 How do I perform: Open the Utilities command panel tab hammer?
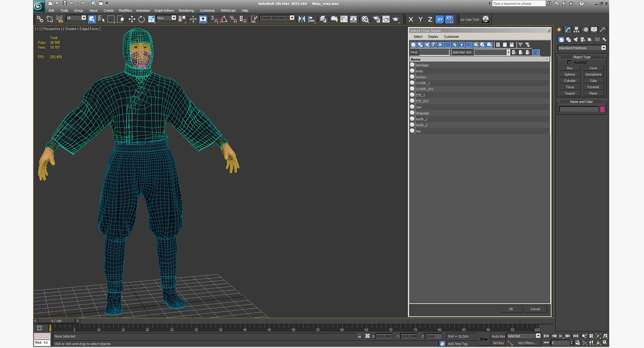click(603, 30)
